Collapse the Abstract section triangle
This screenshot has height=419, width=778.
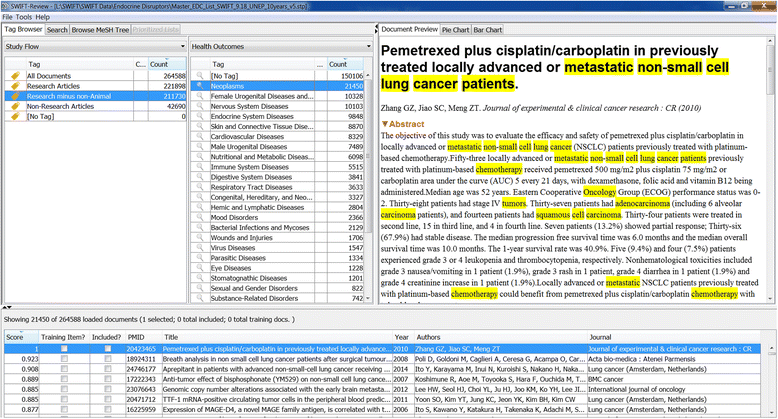click(385, 124)
